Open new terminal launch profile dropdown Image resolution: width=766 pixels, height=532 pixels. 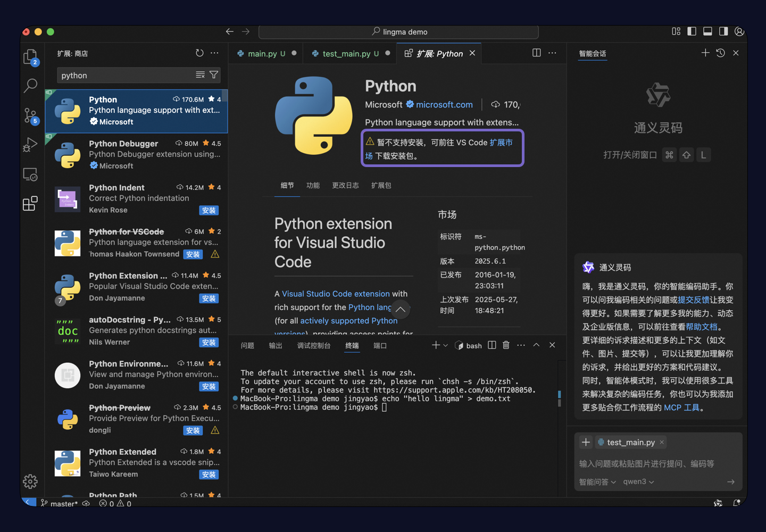(x=445, y=346)
